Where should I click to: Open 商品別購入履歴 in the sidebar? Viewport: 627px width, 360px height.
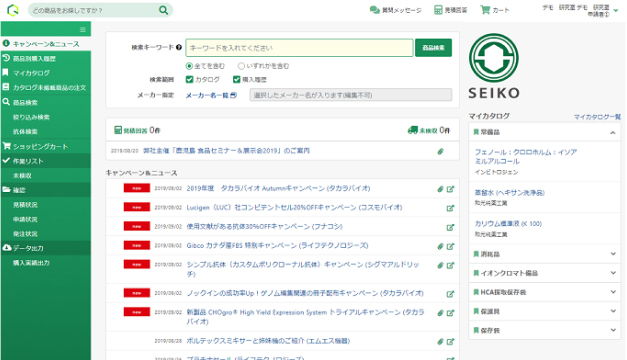[46, 58]
